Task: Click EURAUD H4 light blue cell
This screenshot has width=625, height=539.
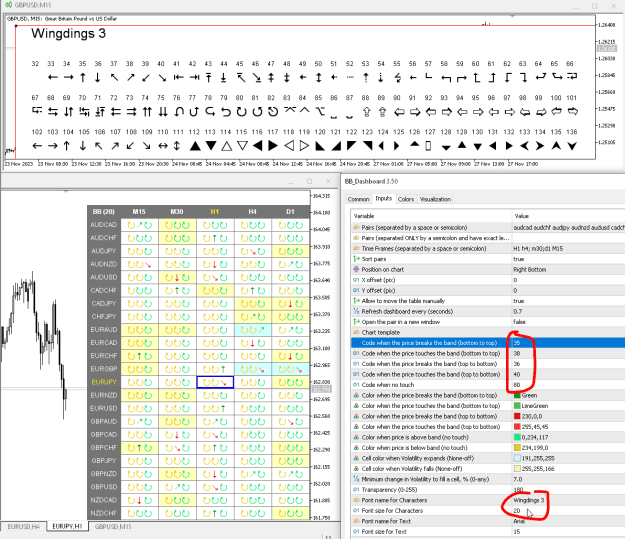Action: (x=253, y=330)
